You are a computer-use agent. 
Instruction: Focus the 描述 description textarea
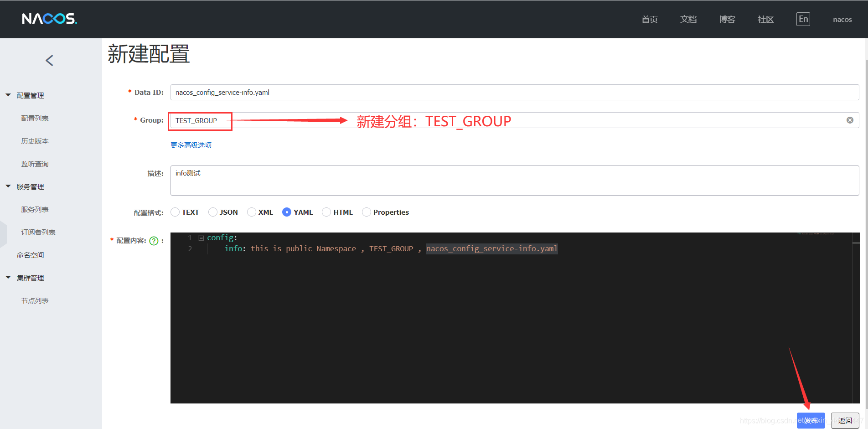pos(515,181)
